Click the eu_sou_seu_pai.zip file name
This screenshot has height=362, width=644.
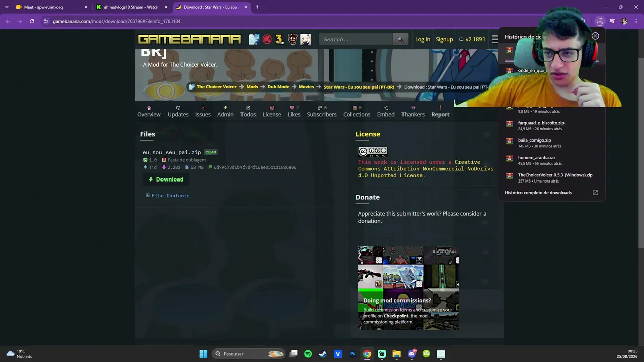172,152
